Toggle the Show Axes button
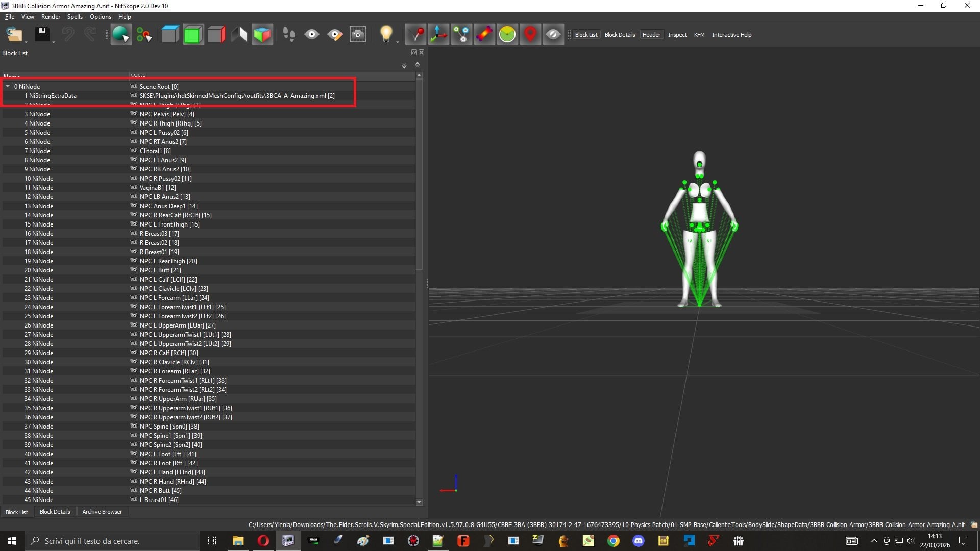 coord(438,35)
